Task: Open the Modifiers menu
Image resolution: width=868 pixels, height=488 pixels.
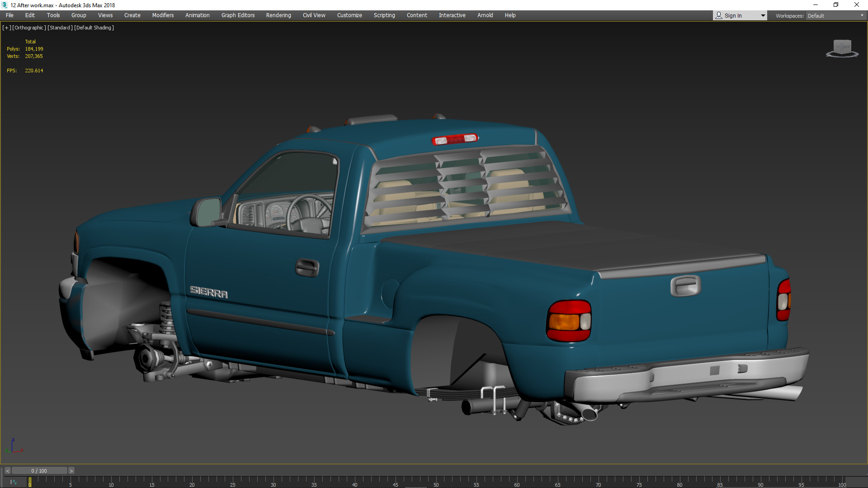Action: [x=163, y=15]
